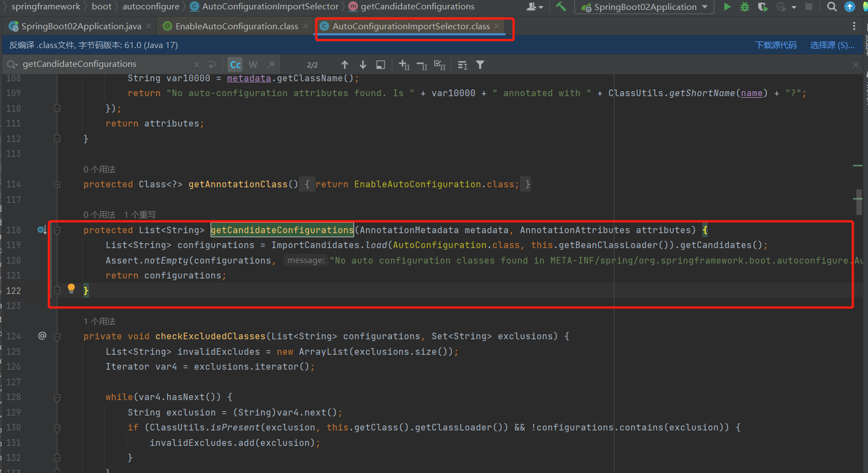The width and height of the screenshot is (868, 473).
Task: Close the SpringBoot02Application.java tab
Action: 149,26
